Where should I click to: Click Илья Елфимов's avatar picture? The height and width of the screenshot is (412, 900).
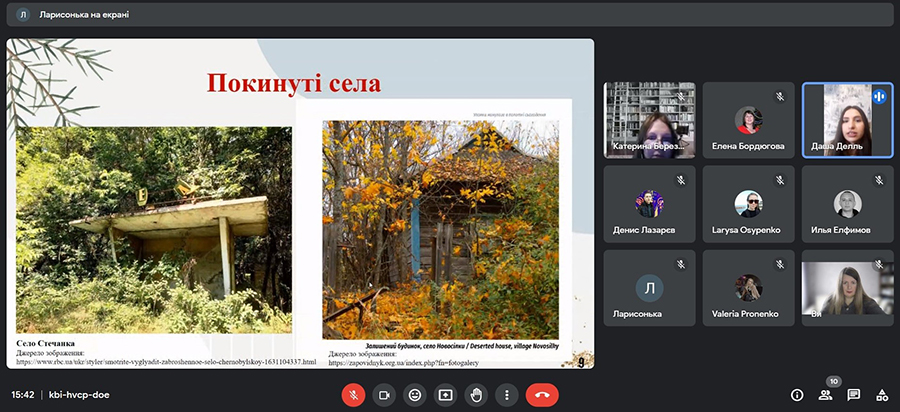click(848, 204)
